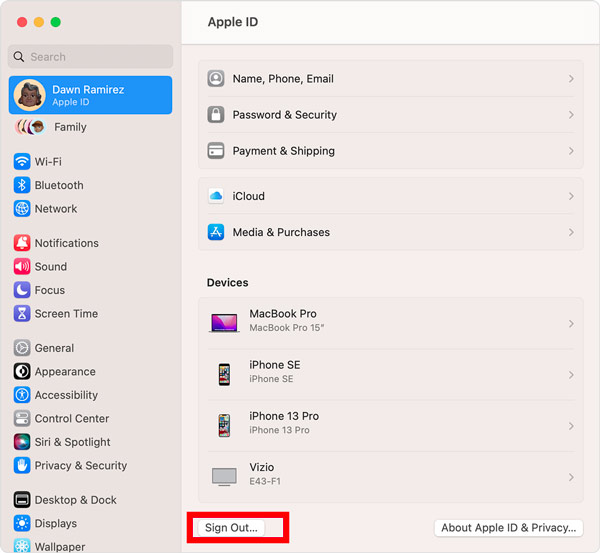Open Accessibility icon in sidebar

pos(22,395)
